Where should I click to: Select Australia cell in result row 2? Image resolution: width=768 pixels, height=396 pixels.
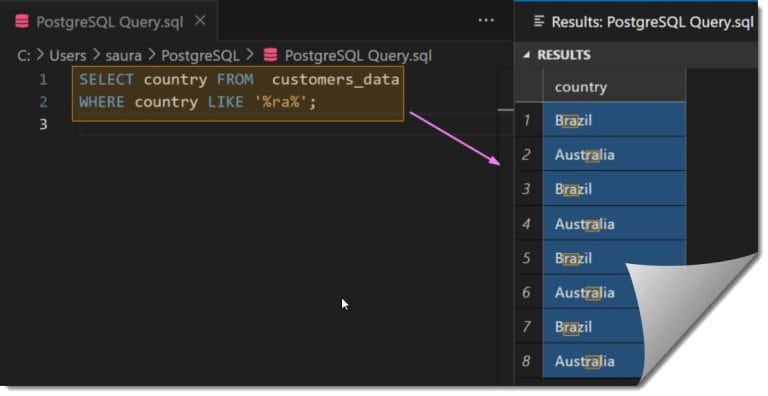click(x=614, y=154)
